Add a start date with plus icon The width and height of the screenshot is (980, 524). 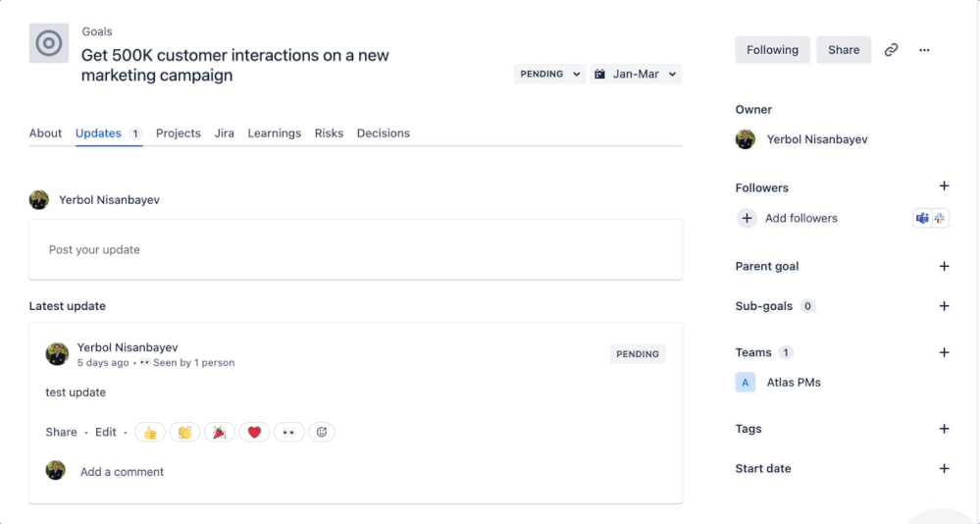click(944, 469)
